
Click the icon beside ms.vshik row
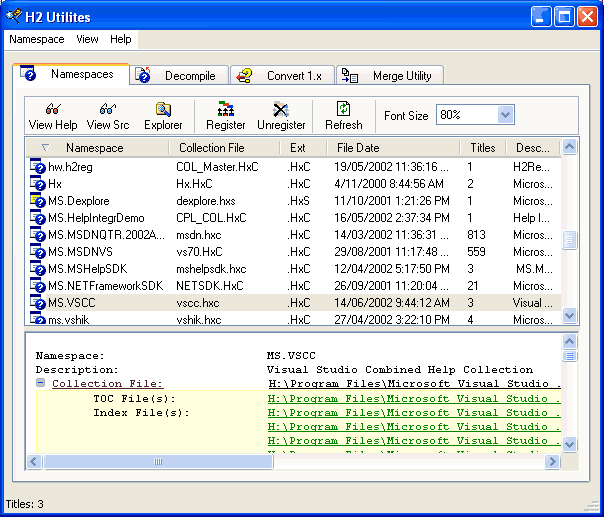pos(38,318)
